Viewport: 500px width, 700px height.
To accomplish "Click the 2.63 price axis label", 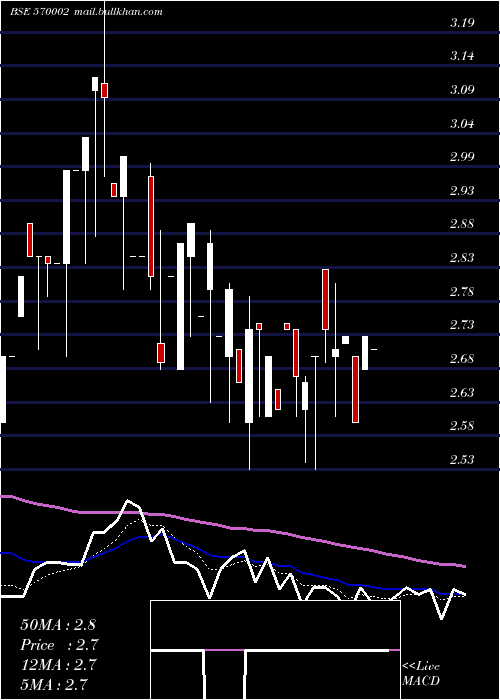I will [x=462, y=392].
